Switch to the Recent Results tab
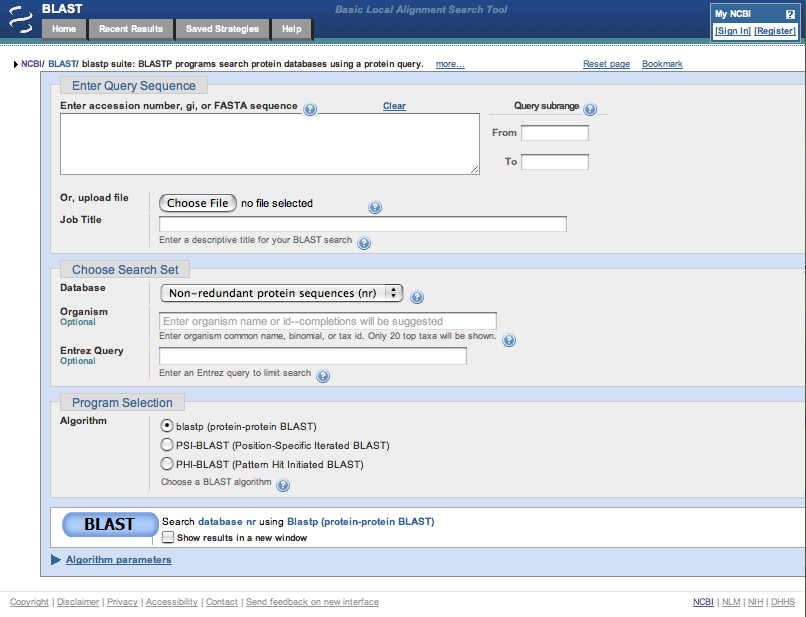The height and width of the screenshot is (617, 806). coord(131,29)
